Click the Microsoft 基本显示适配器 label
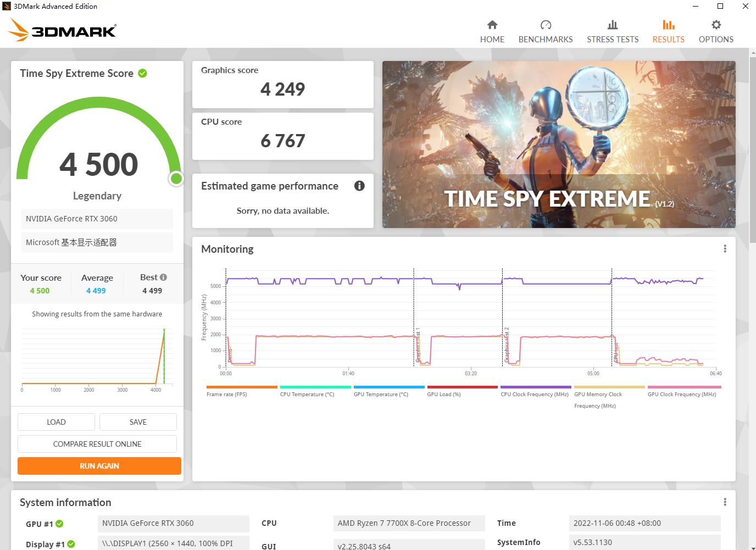Viewport: 756px width, 550px height. (97, 242)
